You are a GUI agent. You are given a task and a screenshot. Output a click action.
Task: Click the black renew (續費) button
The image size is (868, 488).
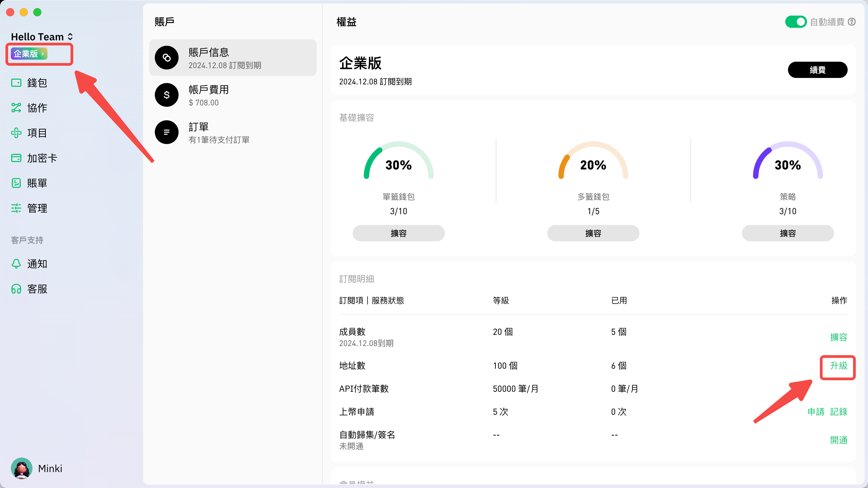817,70
